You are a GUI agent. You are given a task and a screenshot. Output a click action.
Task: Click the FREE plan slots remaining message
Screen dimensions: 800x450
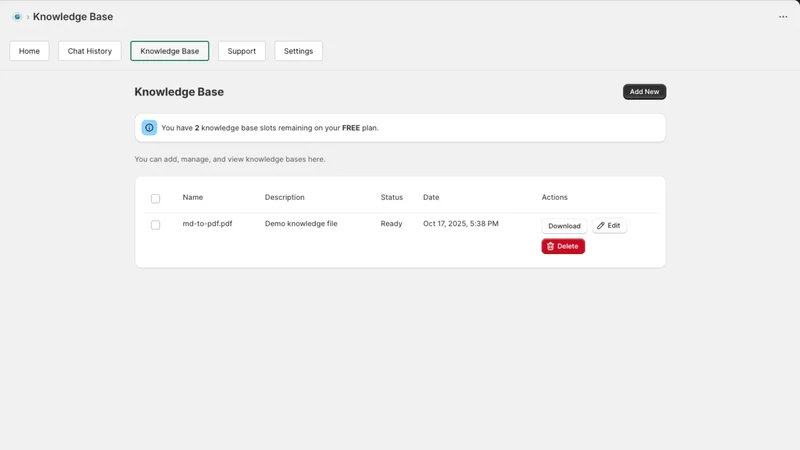click(x=270, y=128)
